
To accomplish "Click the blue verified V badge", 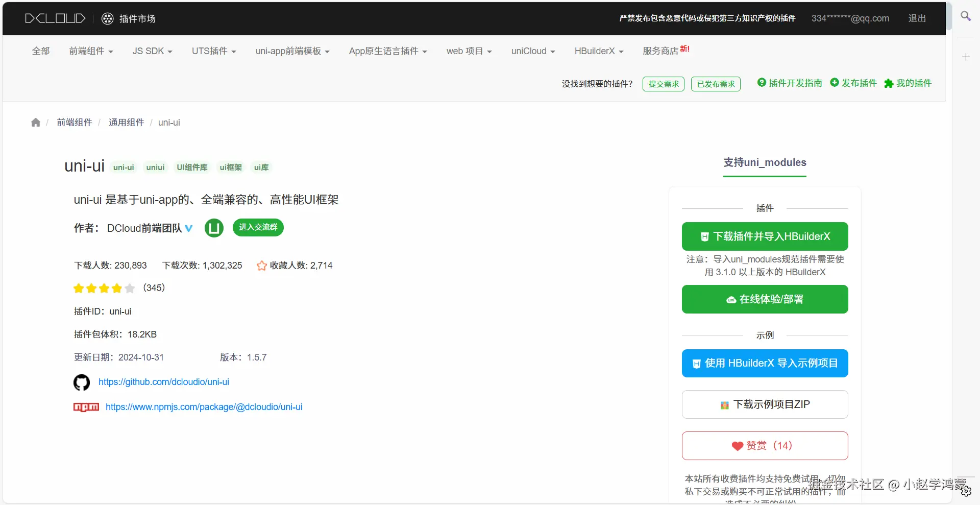I will click(188, 228).
